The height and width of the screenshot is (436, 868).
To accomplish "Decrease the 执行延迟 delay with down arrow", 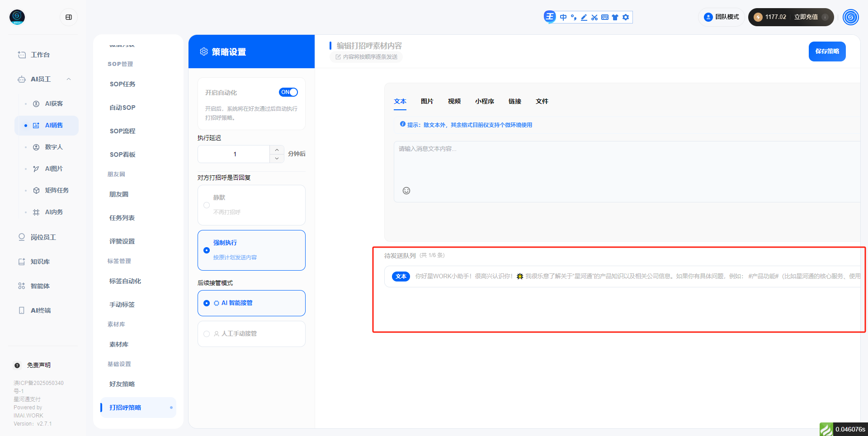I will pyautogui.click(x=277, y=159).
